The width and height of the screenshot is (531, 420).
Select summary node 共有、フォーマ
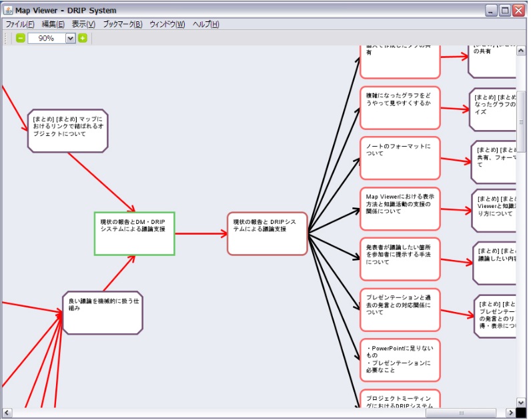coord(494,163)
